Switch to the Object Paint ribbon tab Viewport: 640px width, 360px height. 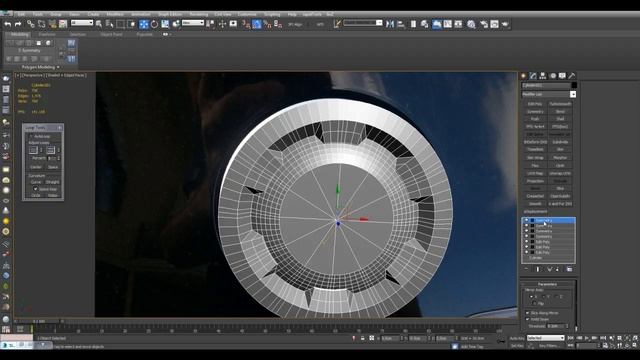111,35
